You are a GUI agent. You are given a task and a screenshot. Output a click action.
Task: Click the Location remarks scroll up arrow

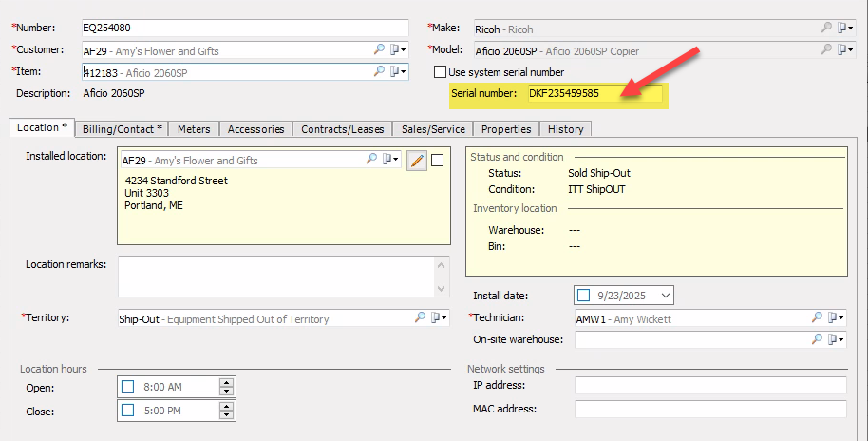[442, 265]
